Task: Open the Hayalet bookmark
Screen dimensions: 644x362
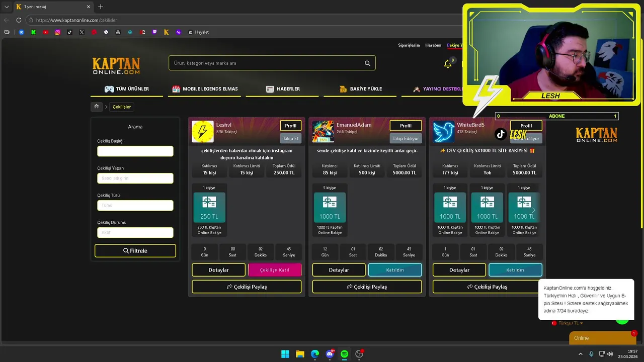Action: (198, 32)
